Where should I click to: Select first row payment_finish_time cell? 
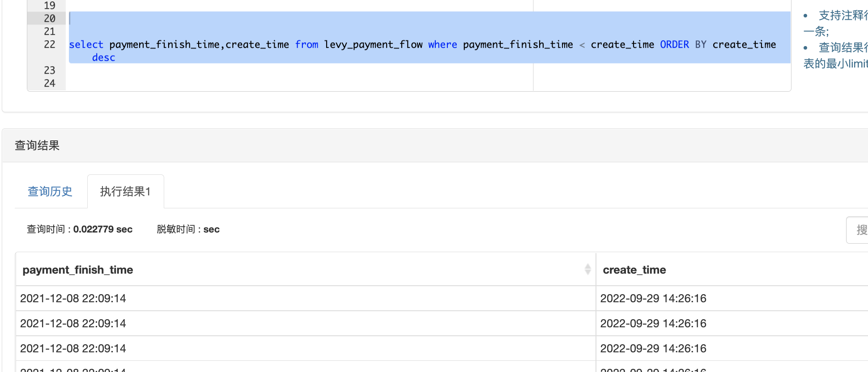(x=73, y=299)
